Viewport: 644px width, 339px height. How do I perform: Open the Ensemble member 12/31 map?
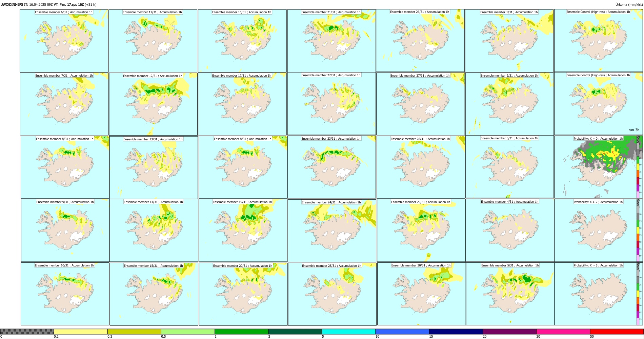[153, 104]
